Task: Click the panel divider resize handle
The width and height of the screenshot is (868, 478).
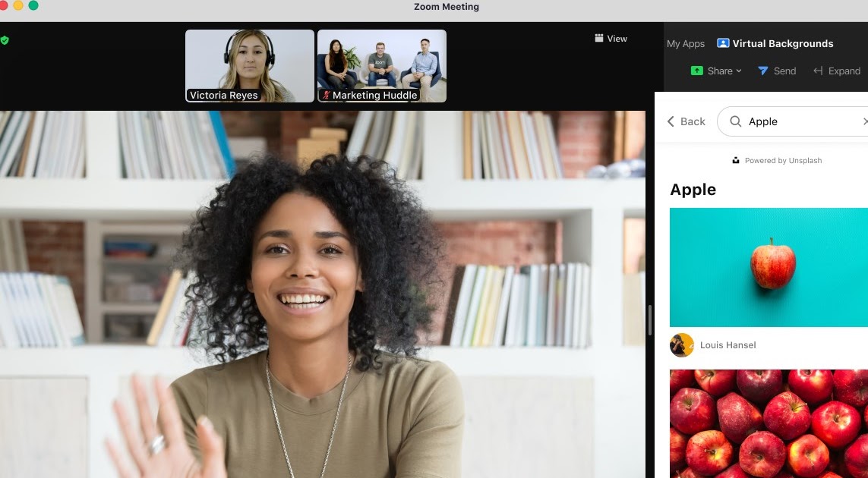Action: click(650, 319)
